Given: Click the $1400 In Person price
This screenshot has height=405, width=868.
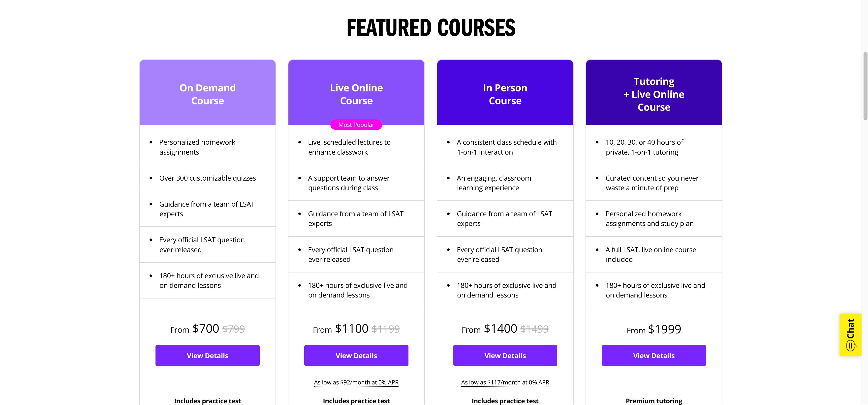Looking at the screenshot, I should coord(500,328).
